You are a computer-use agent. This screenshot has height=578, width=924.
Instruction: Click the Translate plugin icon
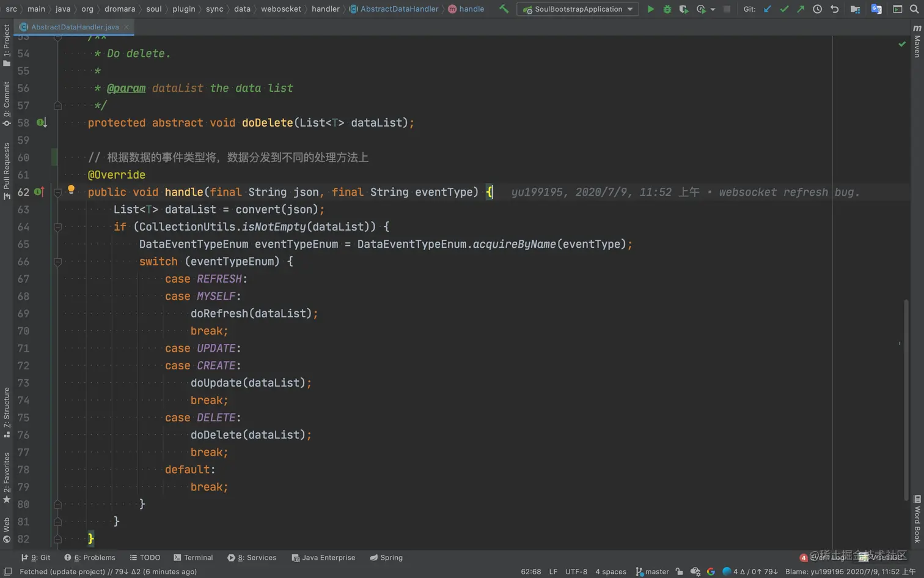876,9
